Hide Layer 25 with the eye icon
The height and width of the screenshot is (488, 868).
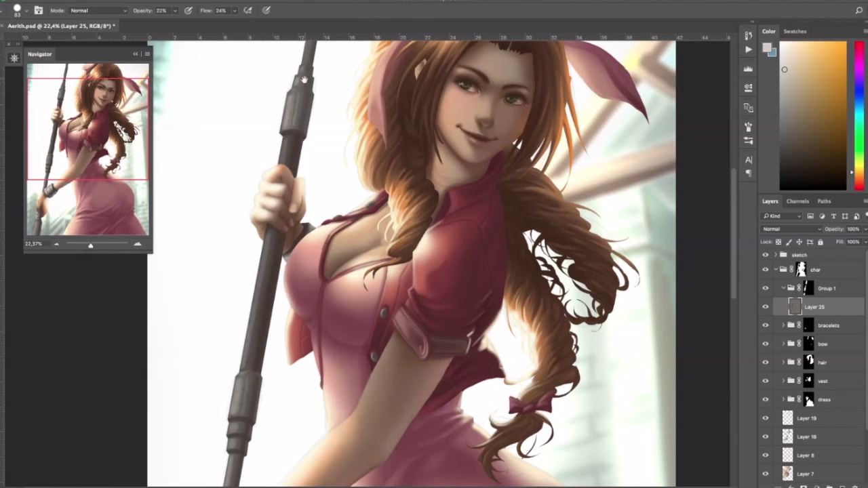766,307
